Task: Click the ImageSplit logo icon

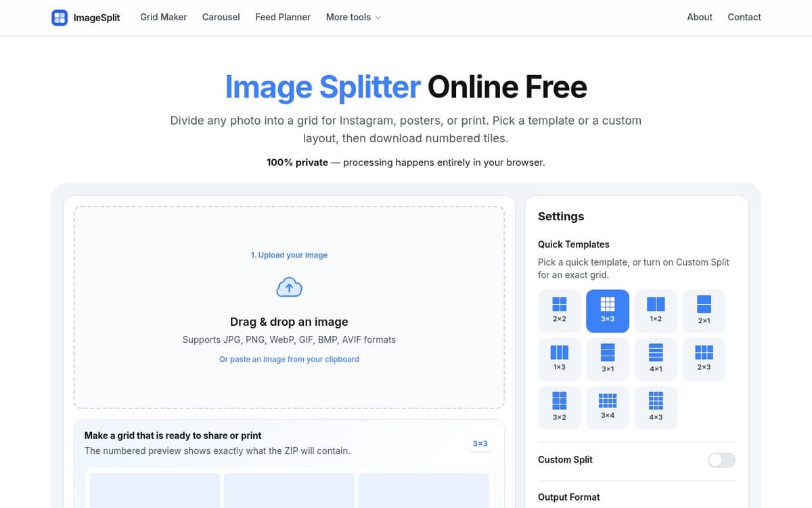Action: 60,18
